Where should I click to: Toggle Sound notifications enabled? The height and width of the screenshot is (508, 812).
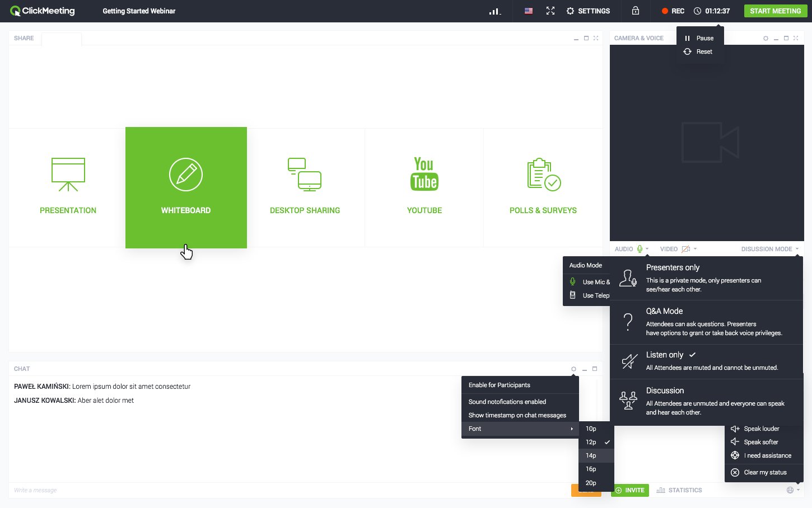pyautogui.click(x=507, y=402)
